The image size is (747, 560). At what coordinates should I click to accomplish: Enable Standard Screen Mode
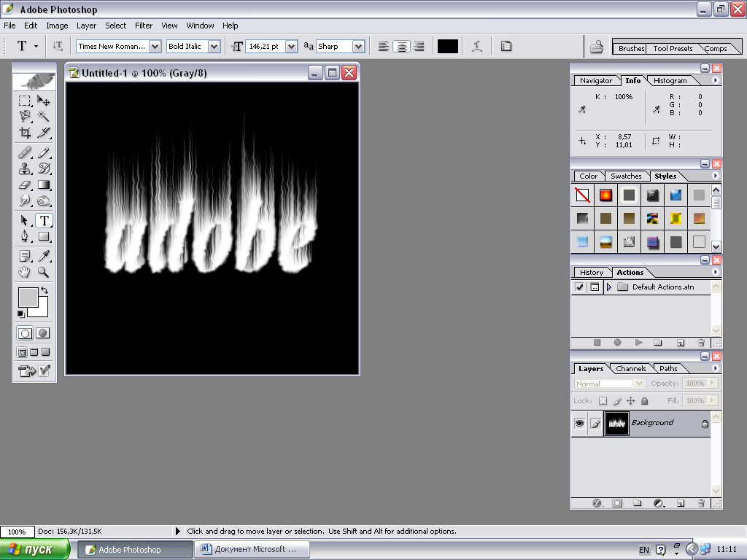coord(22,352)
